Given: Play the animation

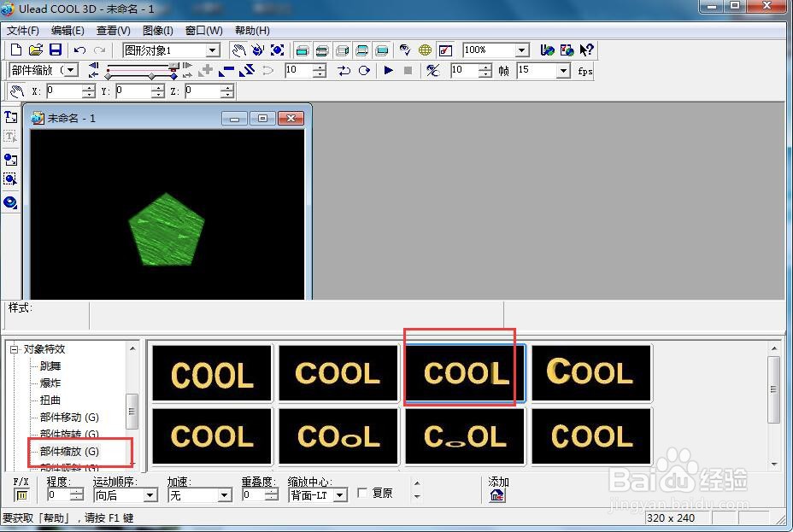Looking at the screenshot, I should [x=389, y=70].
